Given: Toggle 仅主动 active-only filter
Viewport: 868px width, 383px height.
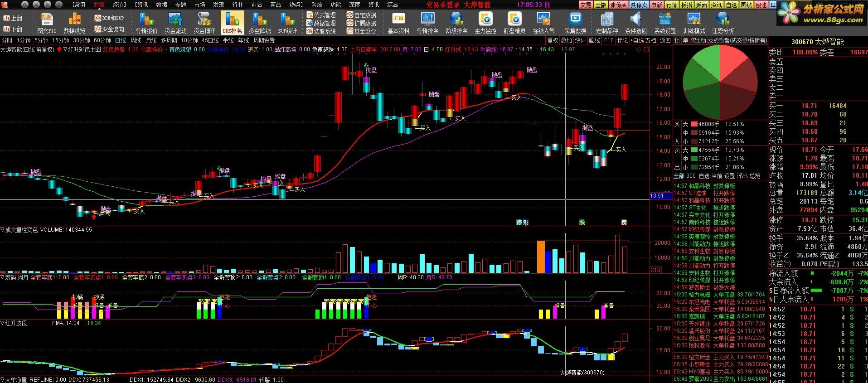Looking at the screenshot, I should coord(698,40).
